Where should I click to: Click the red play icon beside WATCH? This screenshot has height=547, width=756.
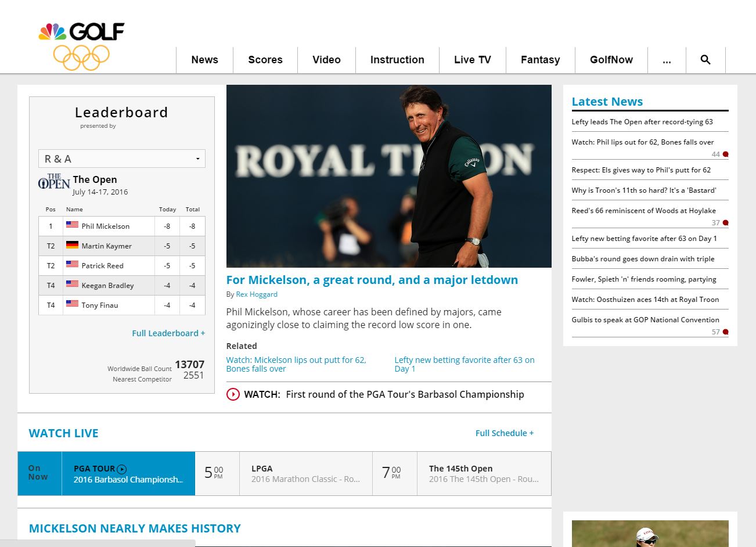coord(233,394)
